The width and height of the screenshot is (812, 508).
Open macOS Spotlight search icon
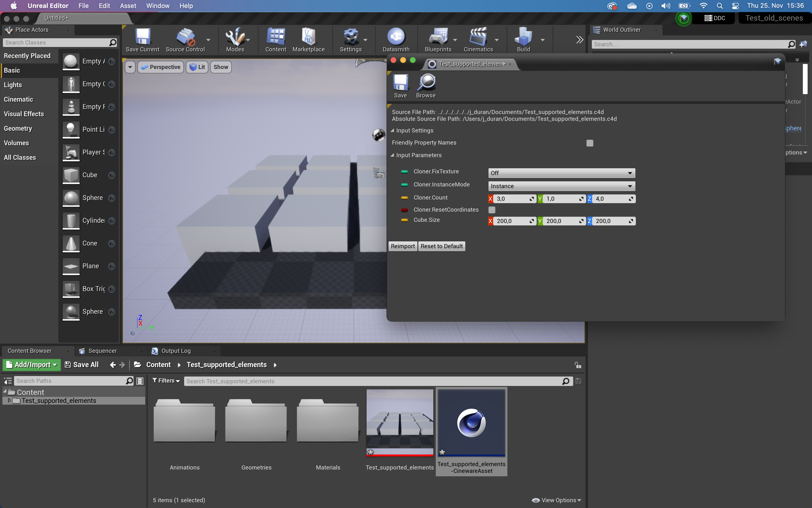click(x=719, y=6)
